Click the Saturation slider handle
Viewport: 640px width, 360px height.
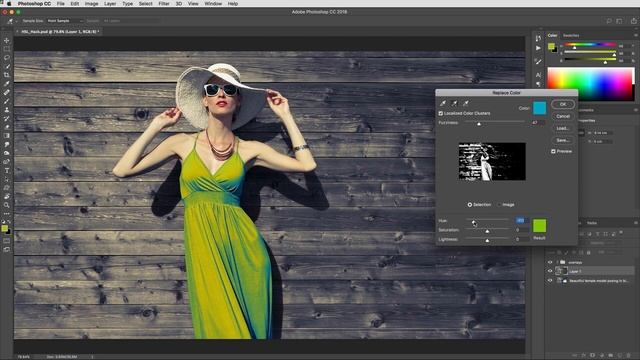pos(487,231)
